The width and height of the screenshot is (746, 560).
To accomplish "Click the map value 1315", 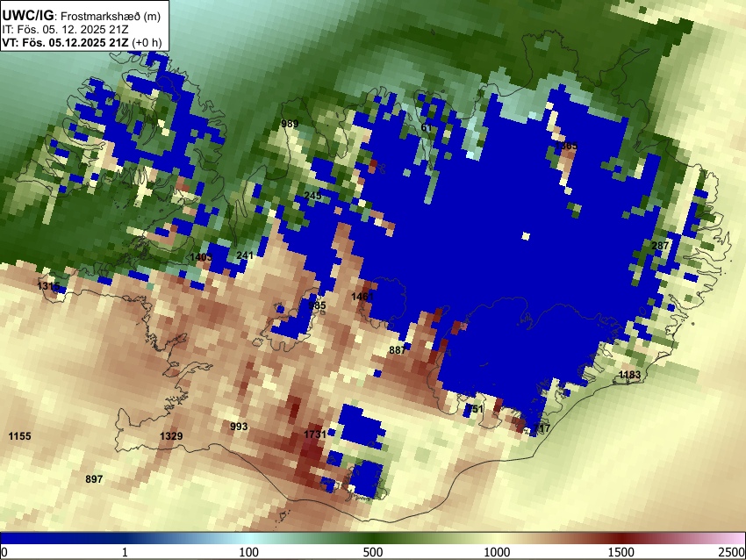I will [48, 286].
